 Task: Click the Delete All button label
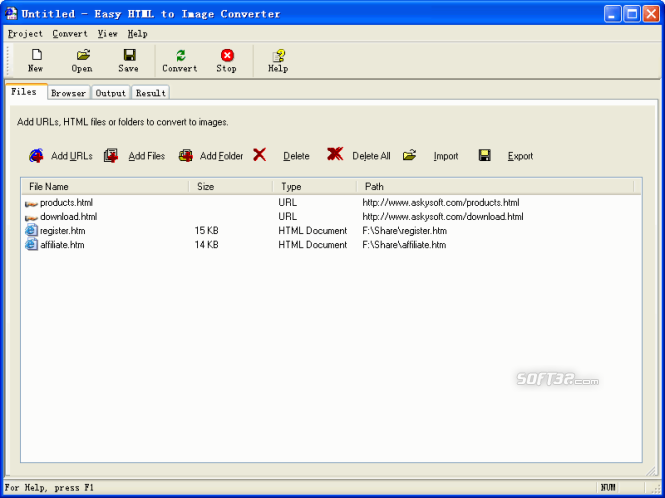pyautogui.click(x=371, y=156)
